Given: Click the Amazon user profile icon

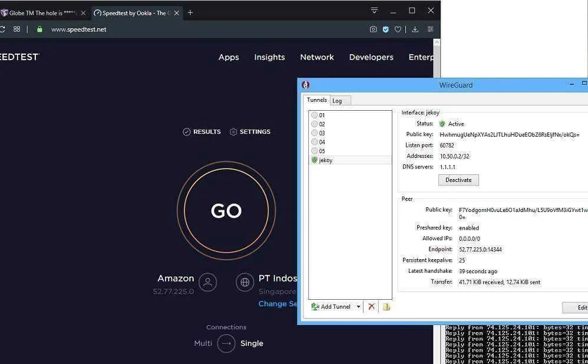Looking at the screenshot, I should coord(208,282).
